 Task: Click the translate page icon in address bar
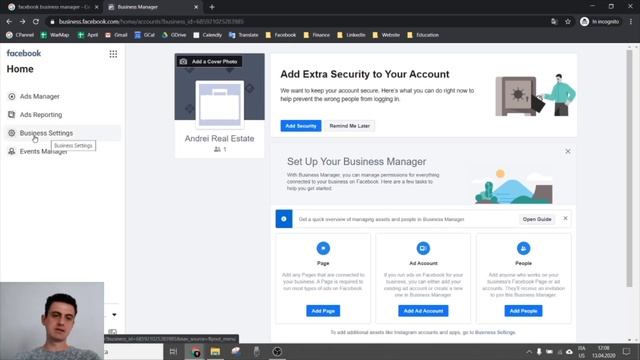tap(554, 22)
